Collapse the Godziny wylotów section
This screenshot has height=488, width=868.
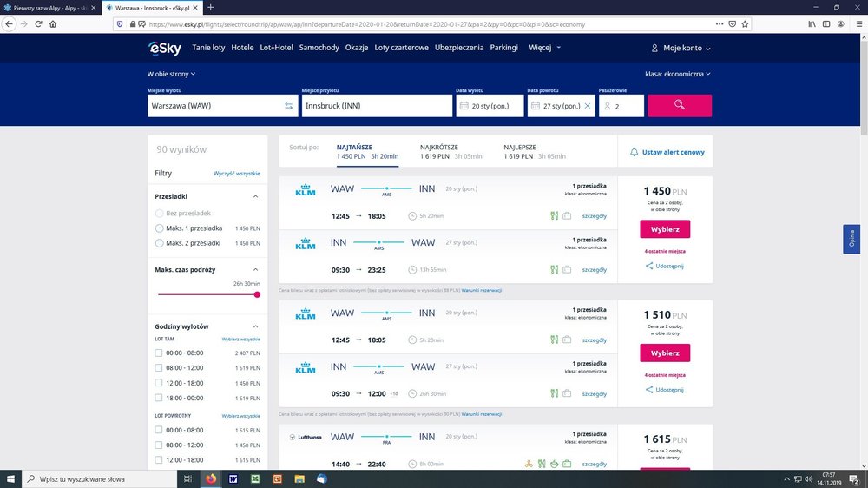click(x=255, y=326)
